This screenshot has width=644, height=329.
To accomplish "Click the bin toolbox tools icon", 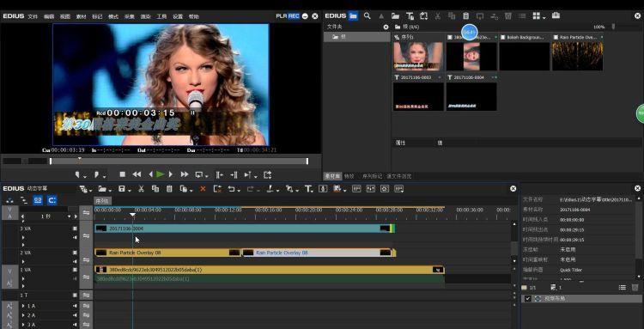I will [x=556, y=15].
